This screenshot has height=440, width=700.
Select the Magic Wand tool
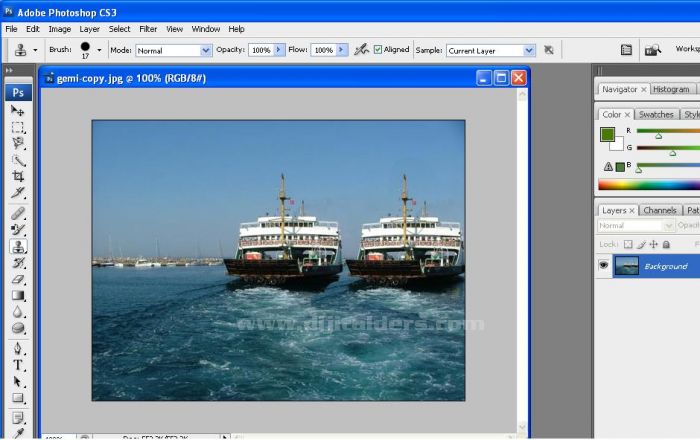(18, 160)
